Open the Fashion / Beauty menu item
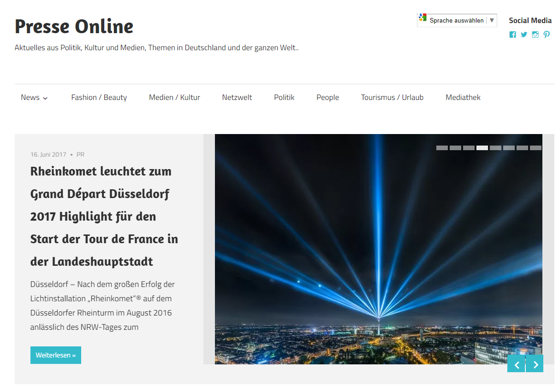Image resolution: width=559 pixels, height=392 pixels. (x=99, y=97)
